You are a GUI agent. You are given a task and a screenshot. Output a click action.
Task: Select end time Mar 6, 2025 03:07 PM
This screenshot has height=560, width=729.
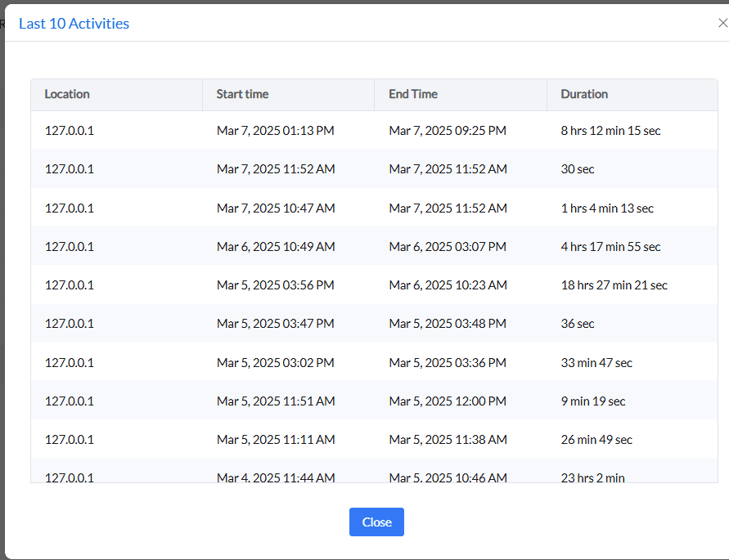[x=448, y=247]
